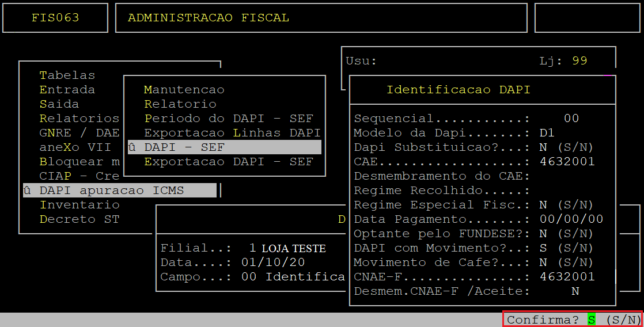Click the Sequencial field value 00
644x327 pixels.
coord(571,119)
